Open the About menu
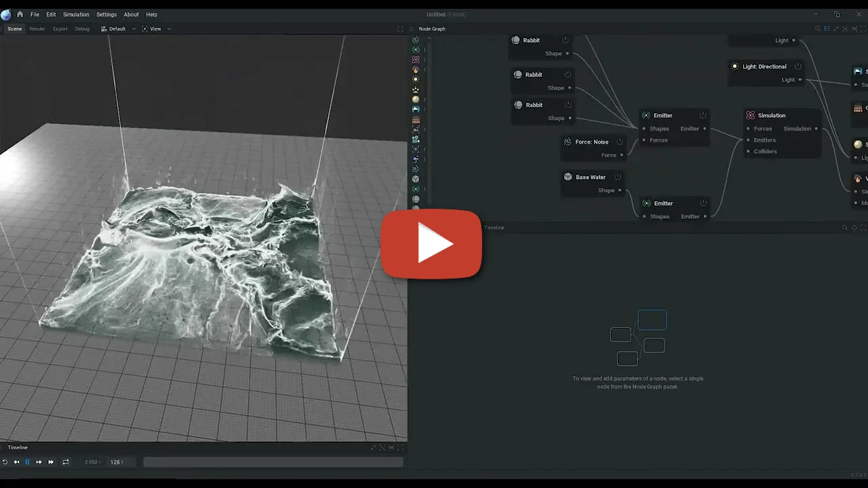The width and height of the screenshot is (868, 488). pyautogui.click(x=132, y=14)
